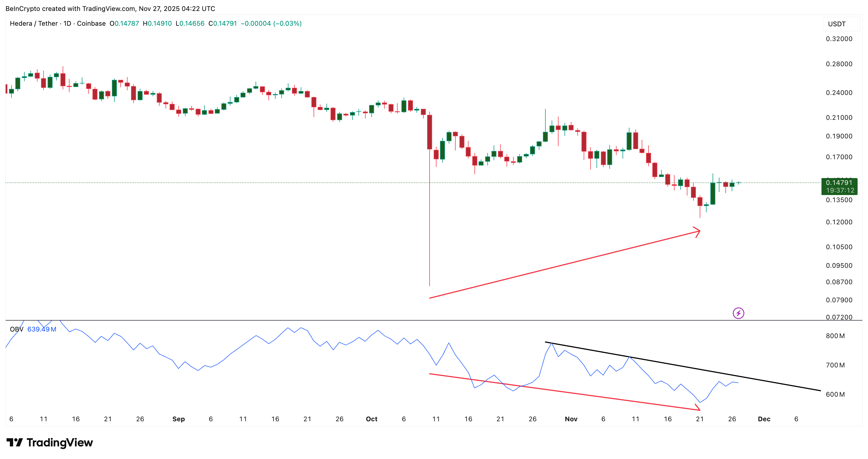This screenshot has height=459, width=868.
Task: Click the Sep label on time axis
Action: point(179,419)
